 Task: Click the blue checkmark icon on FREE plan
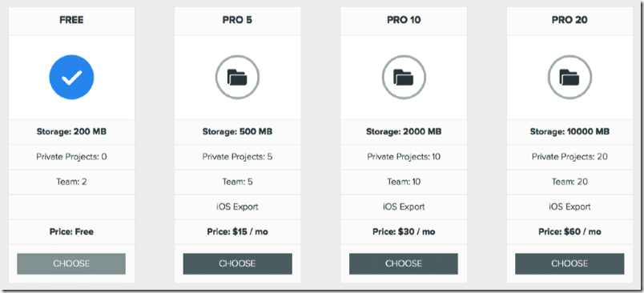[x=71, y=77]
